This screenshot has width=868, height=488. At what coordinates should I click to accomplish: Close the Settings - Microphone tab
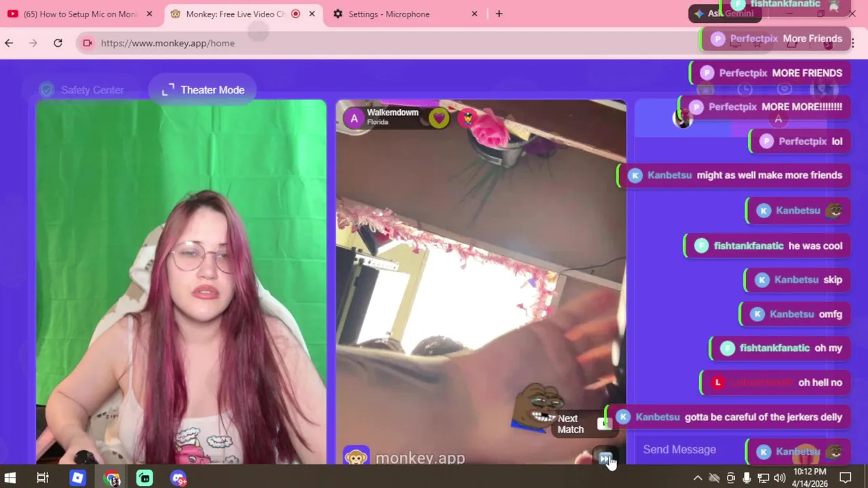click(475, 14)
